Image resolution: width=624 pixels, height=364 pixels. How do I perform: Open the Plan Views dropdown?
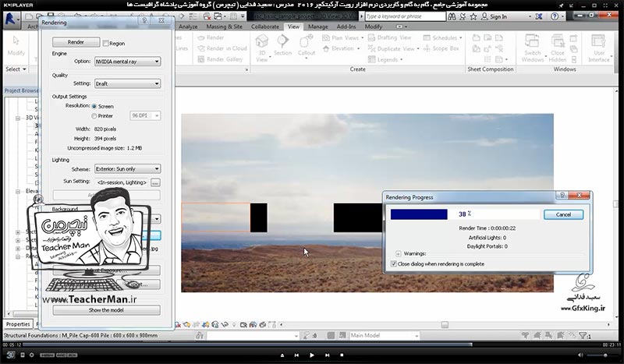pos(342,37)
